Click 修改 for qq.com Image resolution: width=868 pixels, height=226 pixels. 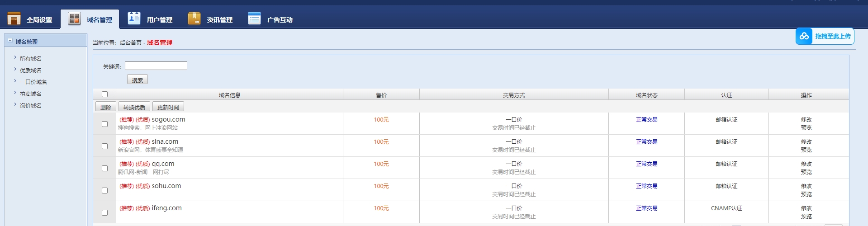tap(806, 164)
